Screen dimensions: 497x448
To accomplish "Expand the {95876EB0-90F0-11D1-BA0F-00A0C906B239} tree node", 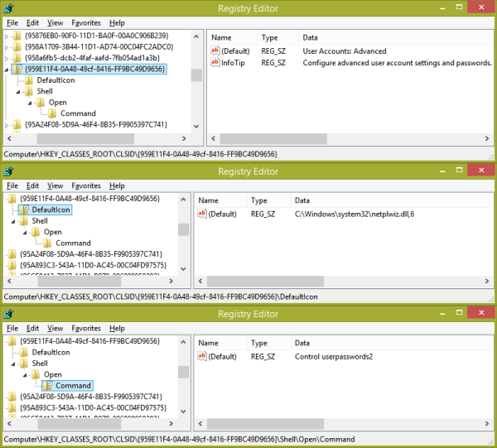I will pyautogui.click(x=7, y=36).
